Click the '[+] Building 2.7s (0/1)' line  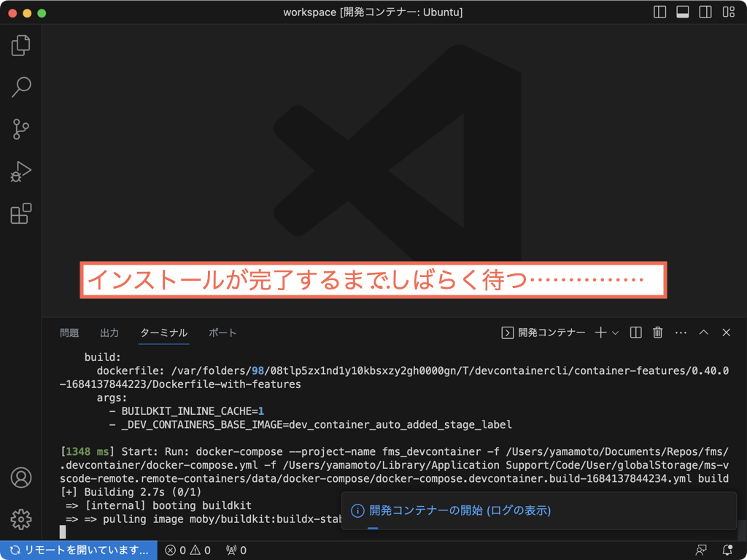(x=131, y=492)
